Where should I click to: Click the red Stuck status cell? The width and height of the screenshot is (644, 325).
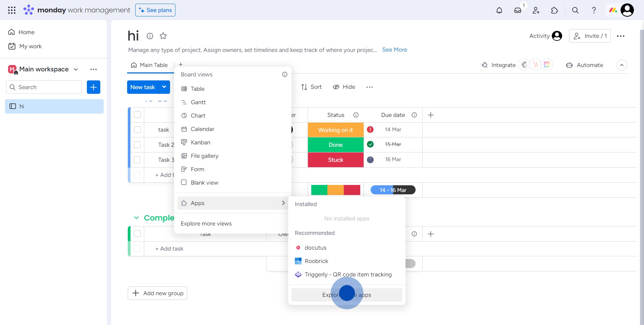(335, 160)
